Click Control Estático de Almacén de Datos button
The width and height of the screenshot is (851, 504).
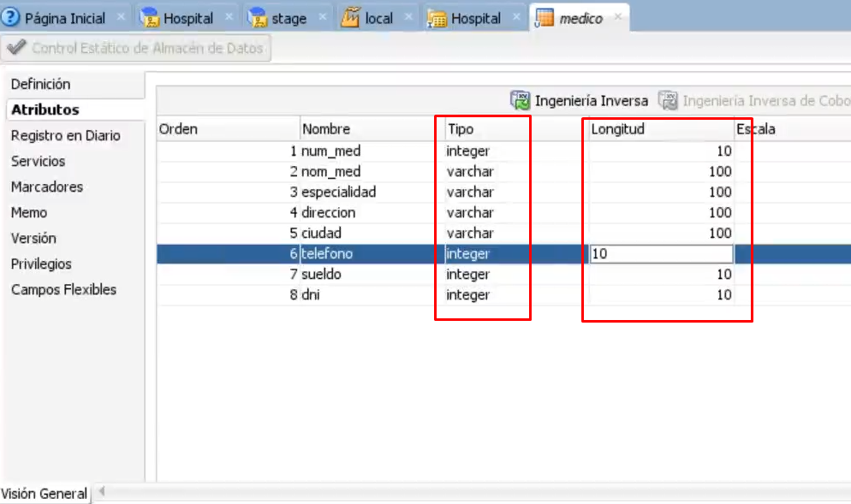pos(135,48)
